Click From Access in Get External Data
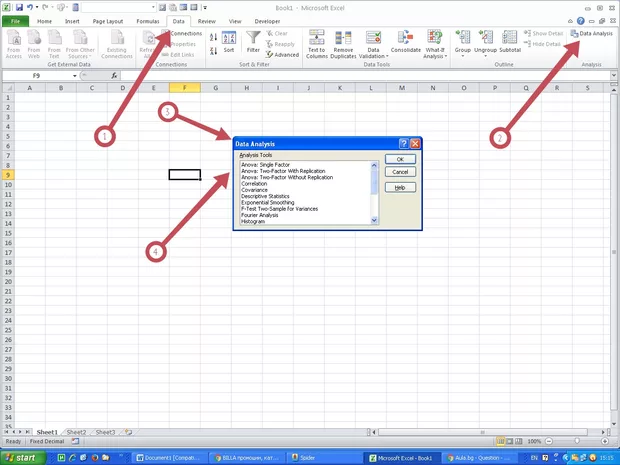This screenshot has width=620, height=465. tap(13, 45)
